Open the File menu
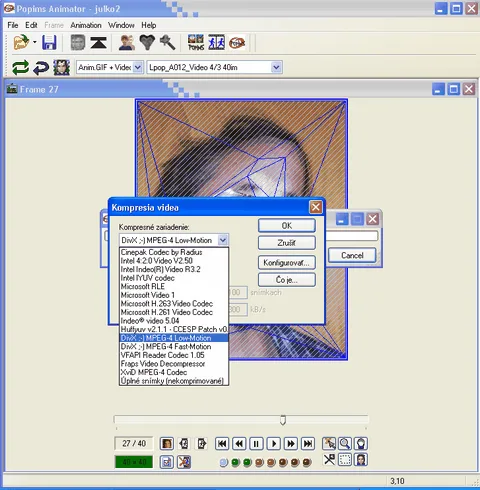Screen dimensions: 480x490 (13, 25)
